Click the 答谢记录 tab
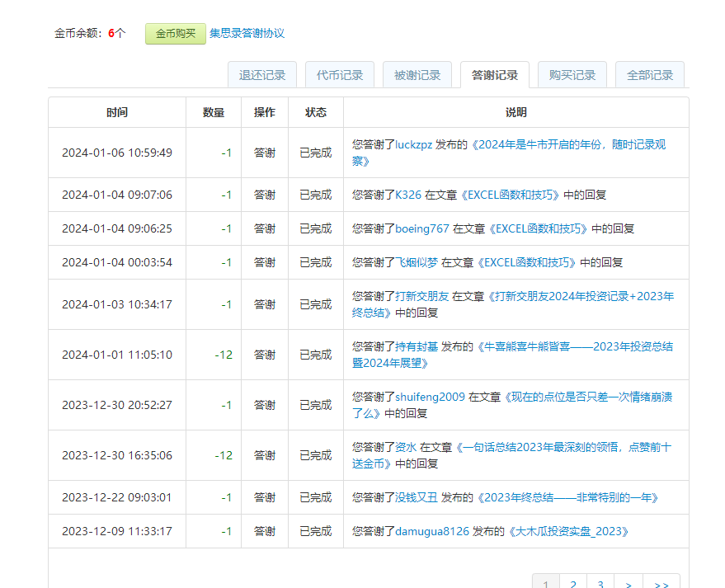725x588 pixels. pyautogui.click(x=495, y=75)
